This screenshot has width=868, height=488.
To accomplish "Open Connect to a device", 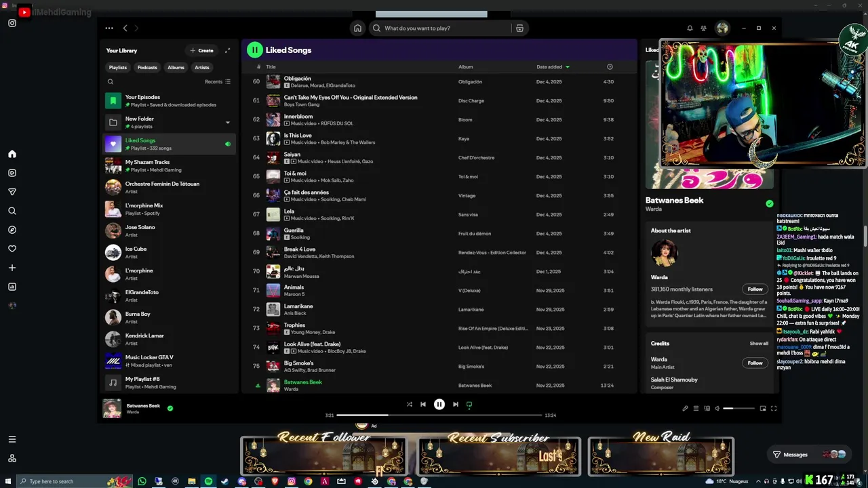I will (x=707, y=408).
